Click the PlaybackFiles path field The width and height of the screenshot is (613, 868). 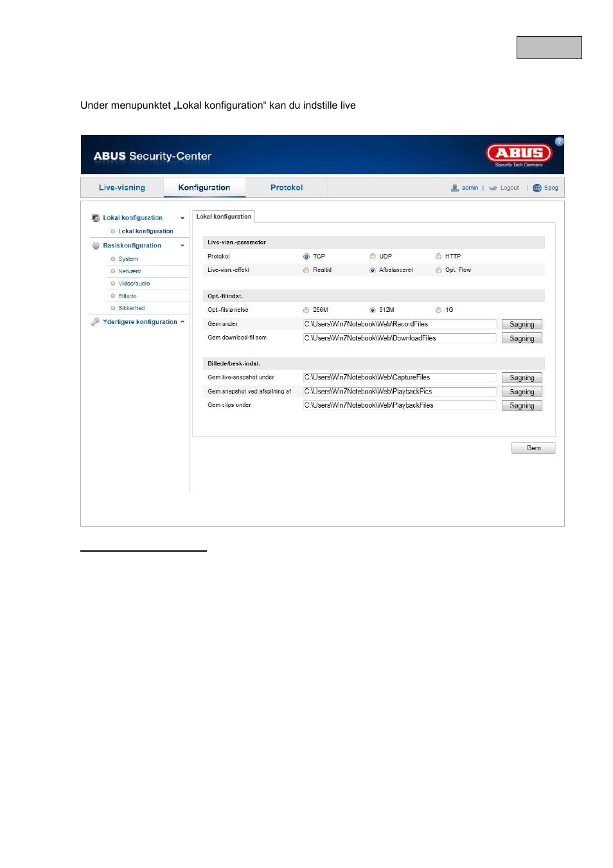pyautogui.click(x=400, y=405)
